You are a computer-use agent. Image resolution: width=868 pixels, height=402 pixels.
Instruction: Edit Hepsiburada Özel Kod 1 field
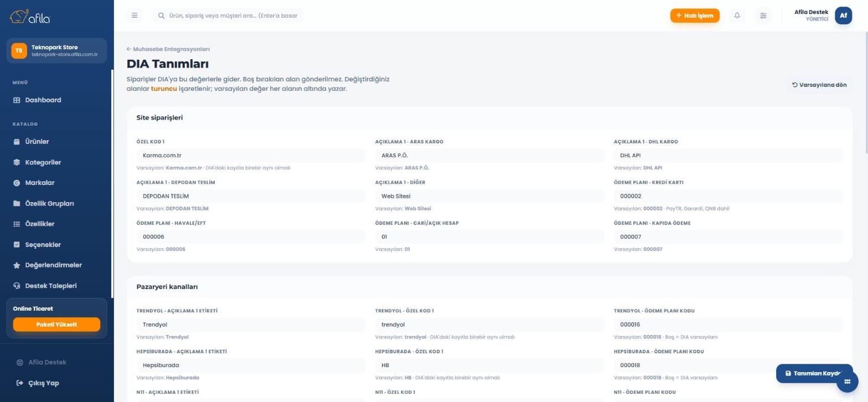[x=489, y=365]
